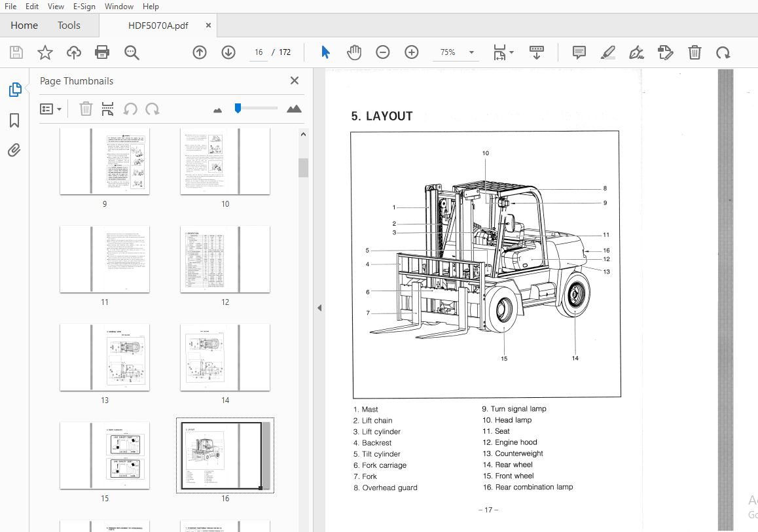Click the Save file icon
Screen dimensions: 758x532
tap(16, 52)
